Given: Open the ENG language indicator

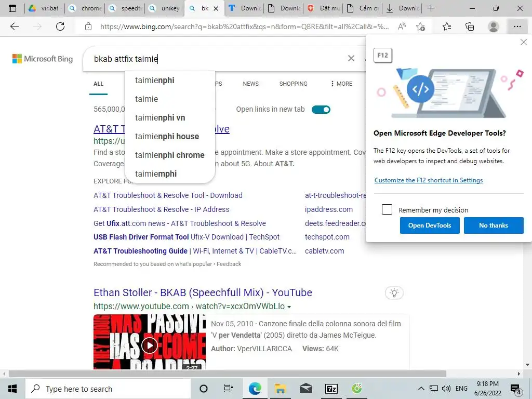Looking at the screenshot, I should pos(461,389).
